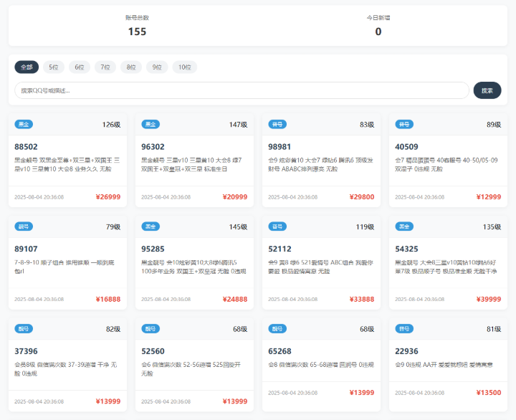
Task: Click the QQ number search input field
Action: click(x=242, y=90)
